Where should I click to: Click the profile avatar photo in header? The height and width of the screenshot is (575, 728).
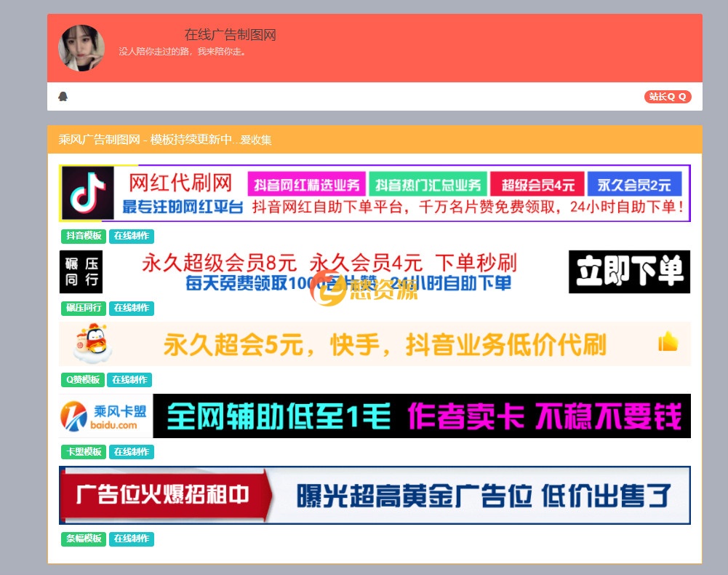(81, 48)
